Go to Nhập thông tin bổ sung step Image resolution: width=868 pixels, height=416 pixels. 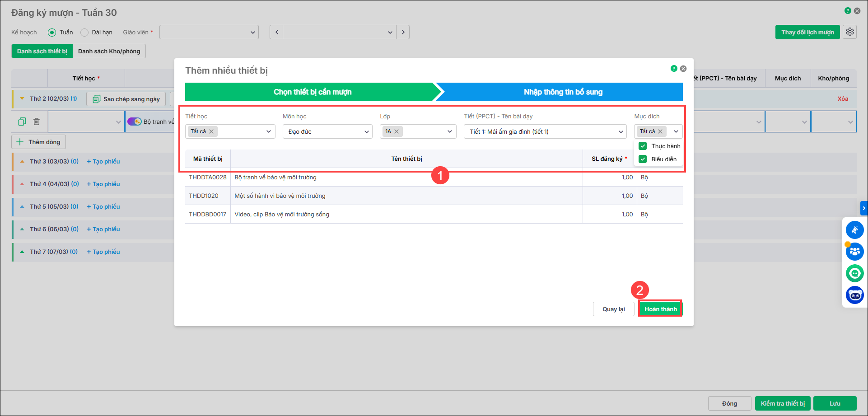coord(563,92)
